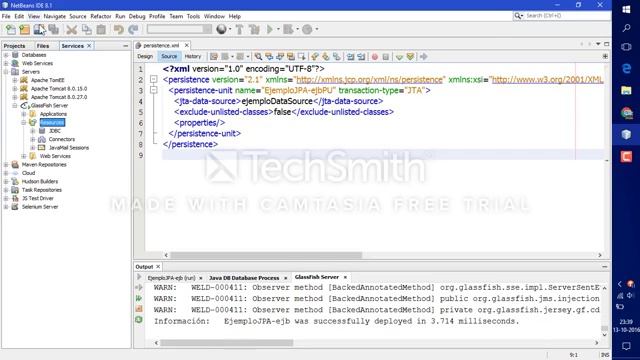Viewport: 640px width, 360px height.
Task: Click the Clean and Build icon
Action: (254, 29)
